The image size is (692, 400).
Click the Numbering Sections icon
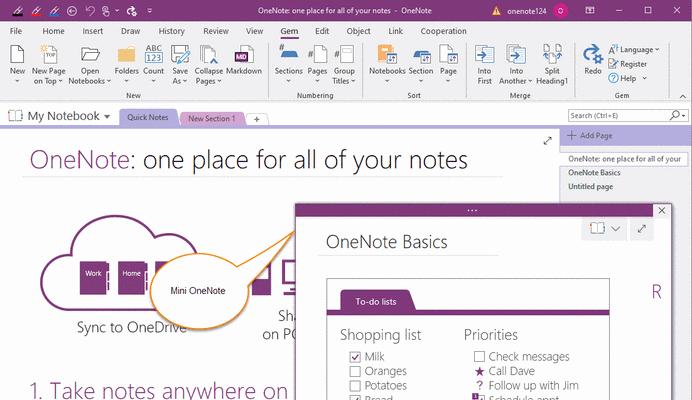point(289,53)
